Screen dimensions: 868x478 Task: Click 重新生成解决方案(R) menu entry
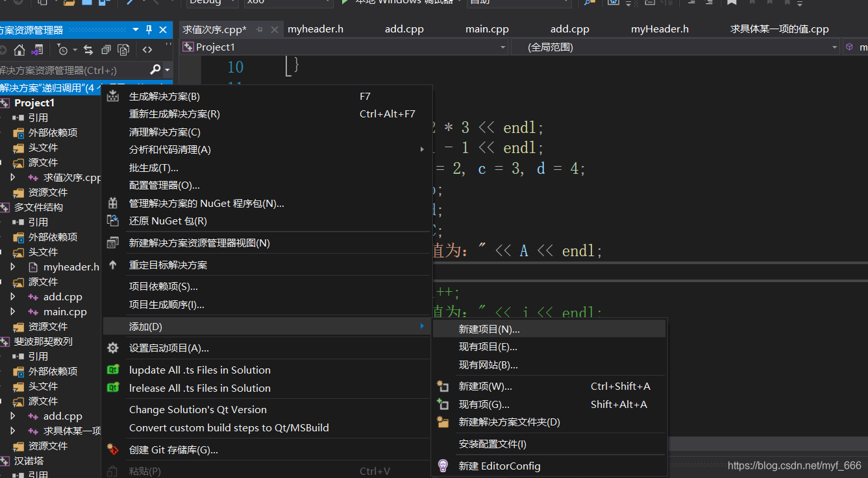(266, 114)
